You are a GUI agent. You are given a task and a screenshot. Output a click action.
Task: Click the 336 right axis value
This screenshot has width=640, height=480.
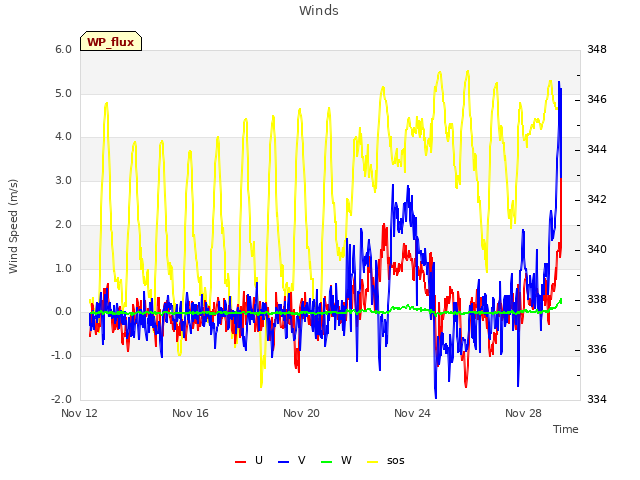point(597,349)
